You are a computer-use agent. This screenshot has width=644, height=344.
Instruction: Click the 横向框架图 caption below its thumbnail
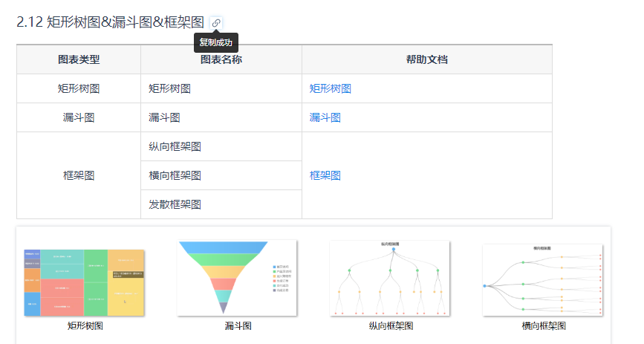tap(544, 325)
